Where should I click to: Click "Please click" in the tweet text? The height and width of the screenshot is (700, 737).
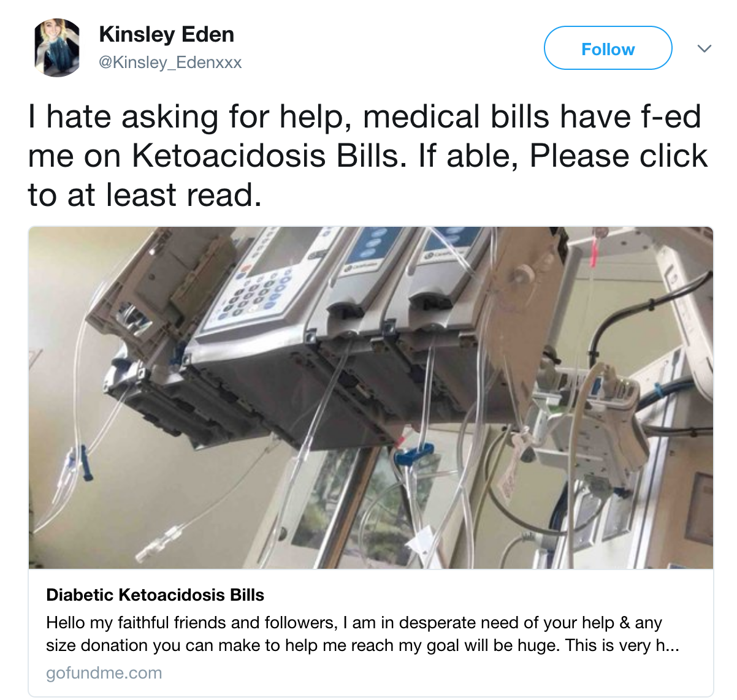point(619,156)
